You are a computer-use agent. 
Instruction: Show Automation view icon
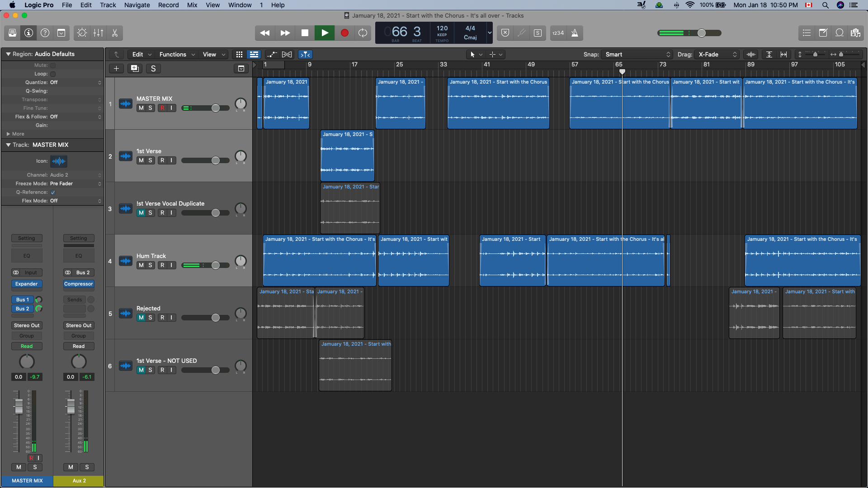pyautogui.click(x=272, y=55)
